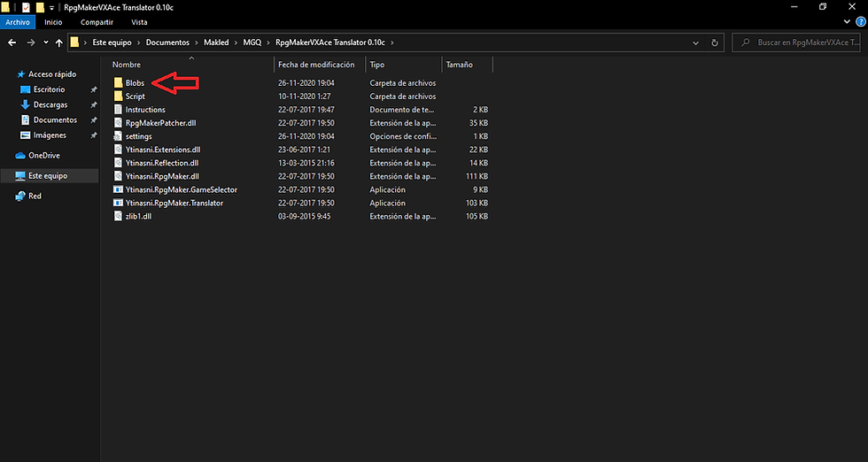Screen dimensions: 868x462
Task: Go up one folder level
Action: 59,42
